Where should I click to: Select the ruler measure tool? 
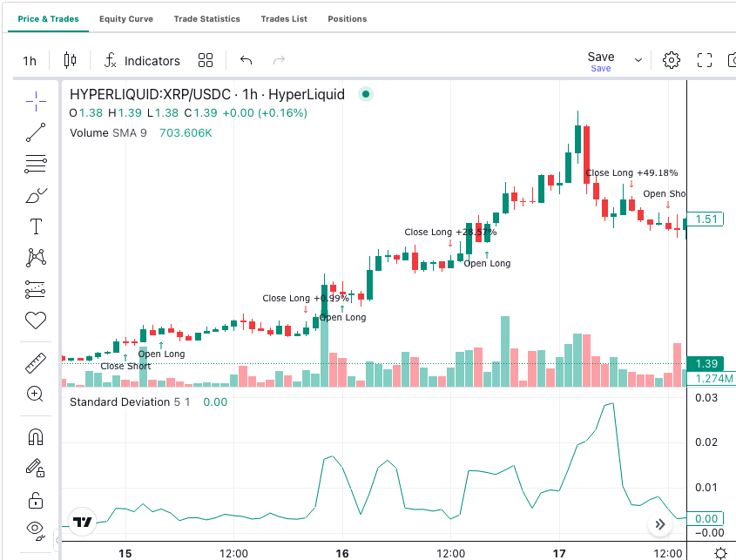point(36,363)
